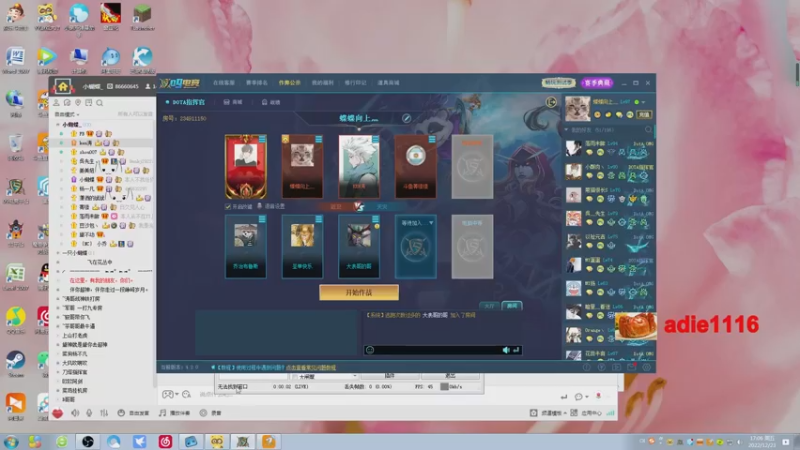Toggle 自由发言 free speech mode
Viewport: 800px width, 450px height.
133,413
